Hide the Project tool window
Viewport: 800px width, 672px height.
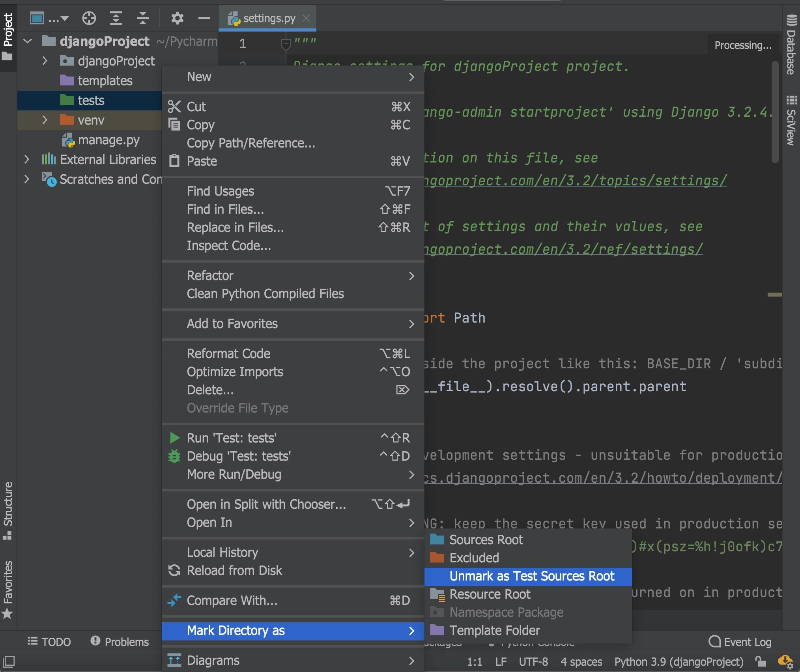204,18
